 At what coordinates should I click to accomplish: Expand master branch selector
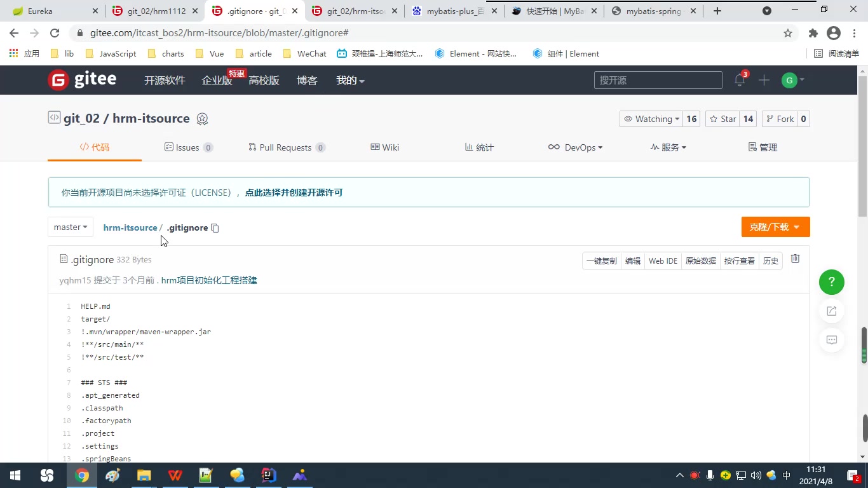[x=71, y=227]
